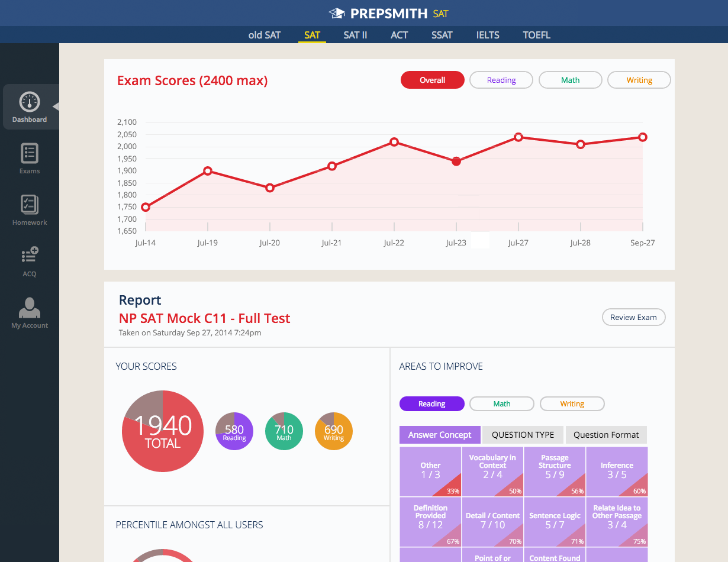Switch to the ACT tab
This screenshot has height=562, width=728.
[x=400, y=35]
